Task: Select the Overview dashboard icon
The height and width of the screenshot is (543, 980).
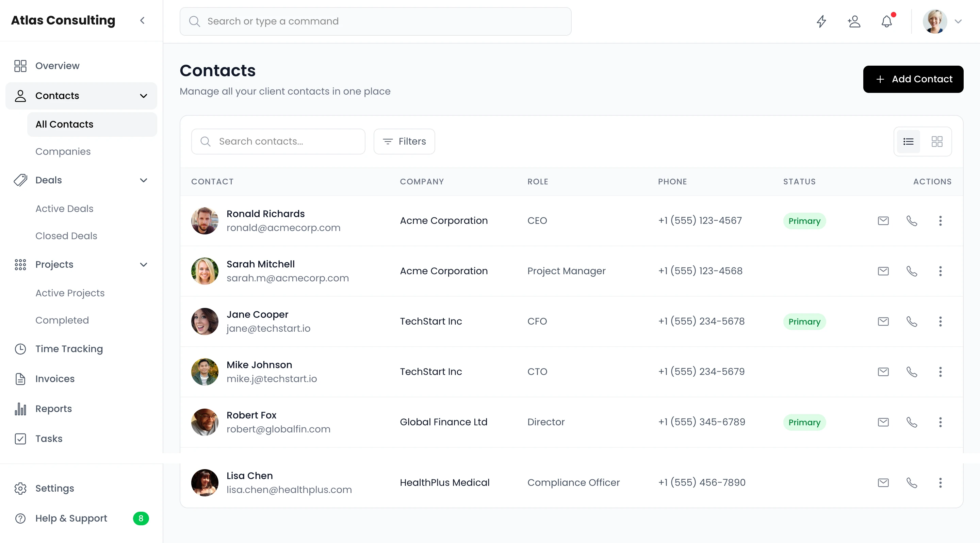Action: (20, 65)
